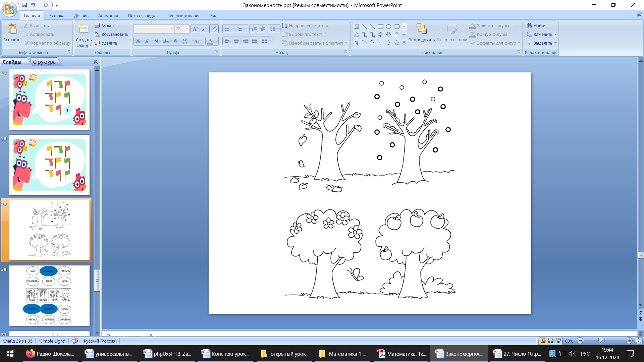Click the Удалить slide button
The height and width of the screenshot is (362, 644).
pos(106,43)
